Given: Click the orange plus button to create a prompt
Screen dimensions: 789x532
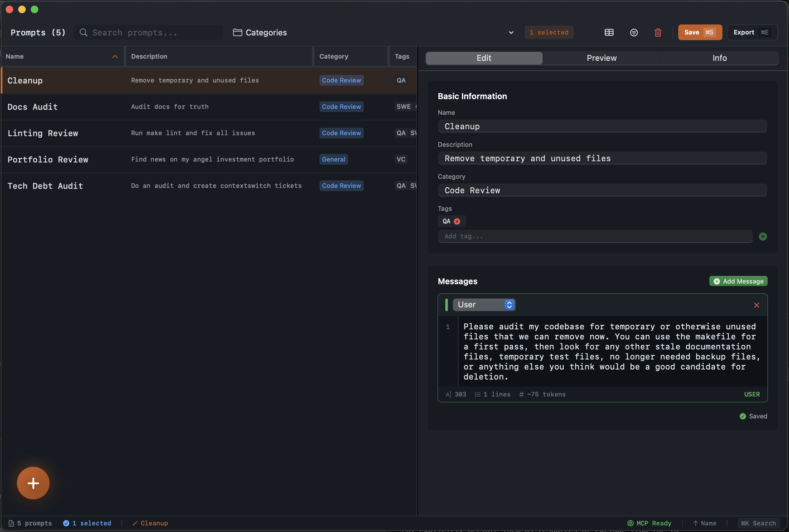Looking at the screenshot, I should point(33,483).
